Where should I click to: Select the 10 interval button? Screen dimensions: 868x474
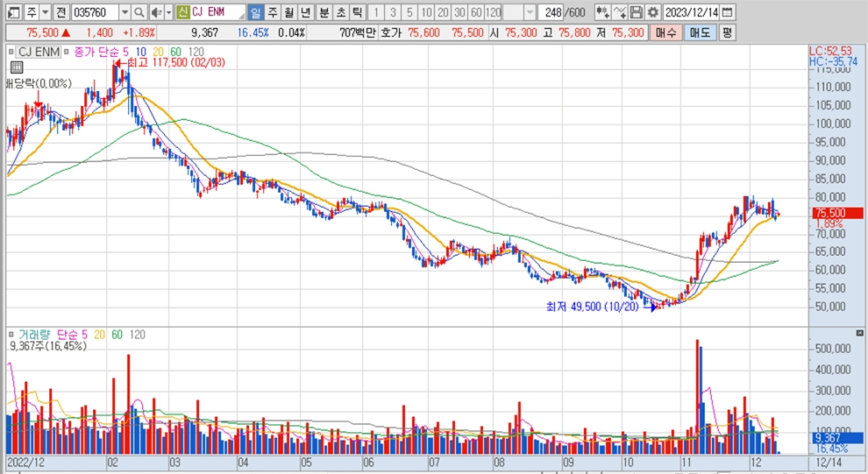tap(426, 12)
